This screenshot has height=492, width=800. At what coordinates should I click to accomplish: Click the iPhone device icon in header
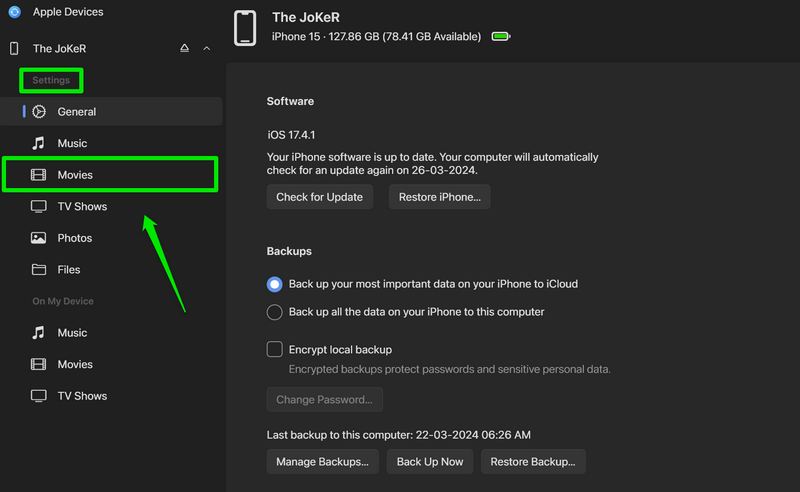point(244,28)
